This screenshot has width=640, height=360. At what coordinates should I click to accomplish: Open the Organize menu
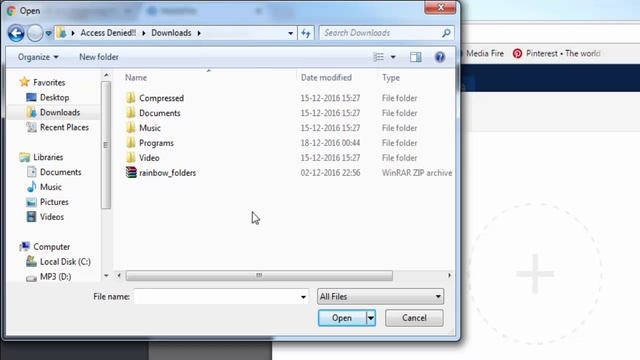click(38, 57)
